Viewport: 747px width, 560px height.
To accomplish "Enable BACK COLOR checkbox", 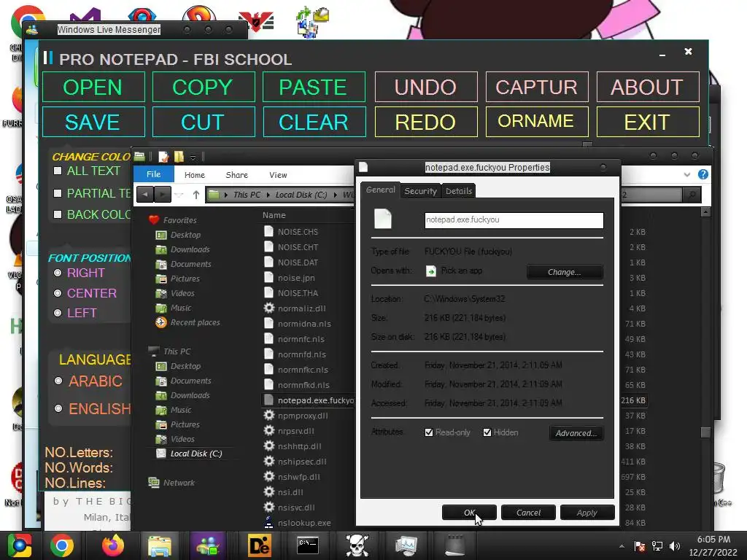I will (58, 215).
